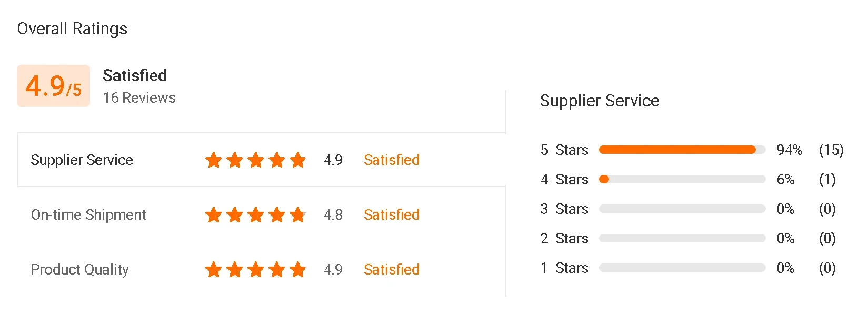The image size is (868, 313).
Task: Click the third star in On-time Shipment row
Action: pyautogui.click(x=256, y=214)
